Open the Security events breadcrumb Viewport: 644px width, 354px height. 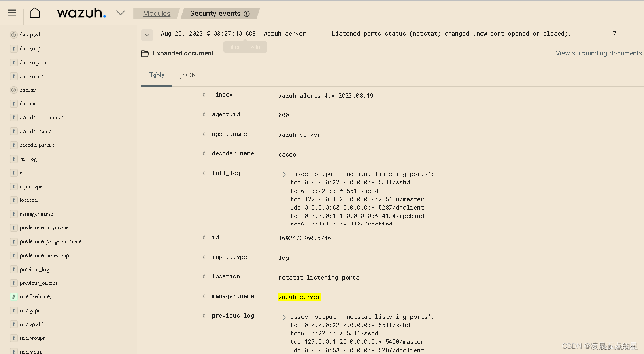(x=215, y=13)
